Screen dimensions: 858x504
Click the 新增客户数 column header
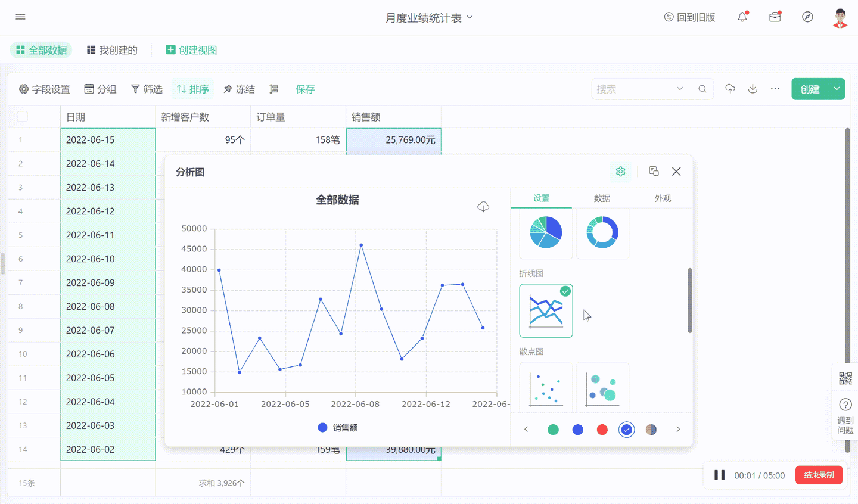point(203,117)
